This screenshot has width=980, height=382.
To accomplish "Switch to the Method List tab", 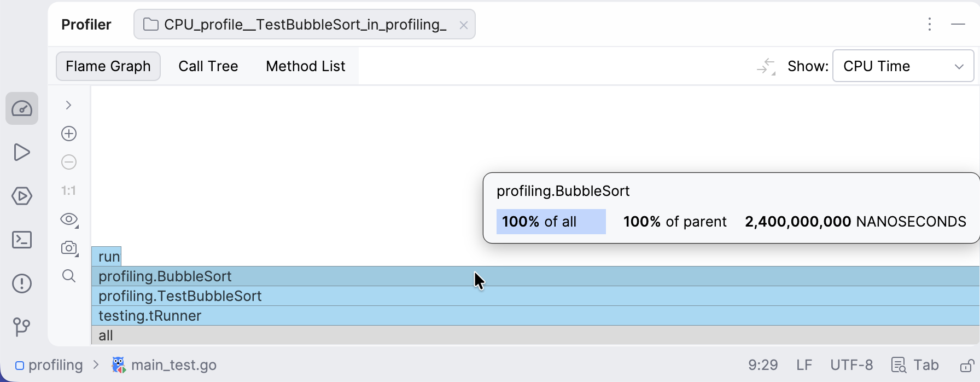I will pos(305,66).
